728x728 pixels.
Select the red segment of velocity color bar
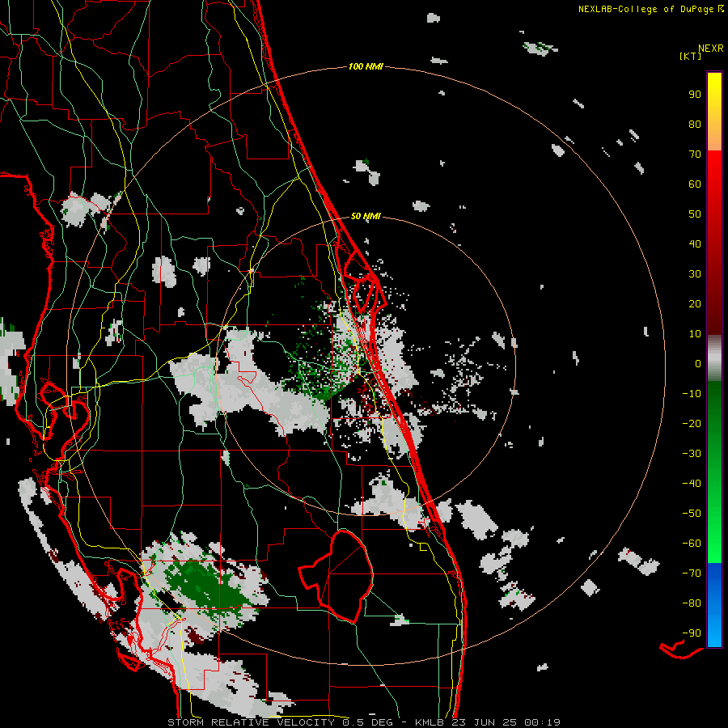click(714, 242)
